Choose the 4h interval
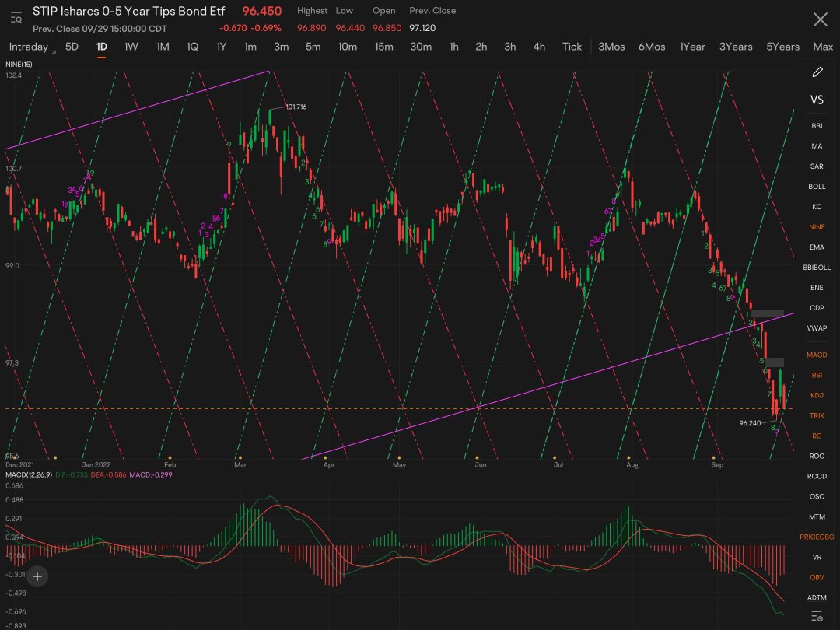840x630 pixels. pyautogui.click(x=539, y=47)
